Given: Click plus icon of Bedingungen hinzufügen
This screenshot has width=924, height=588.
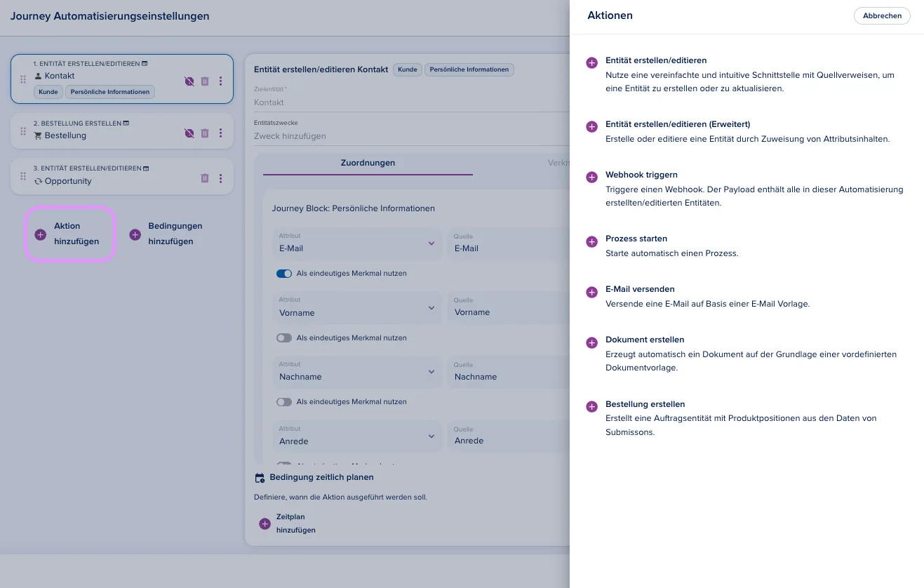Looking at the screenshot, I should click(x=135, y=234).
